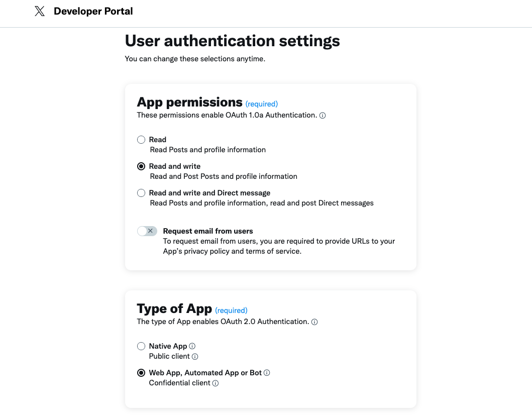Click the Read and write label text
The image size is (532, 420).
coord(175,166)
